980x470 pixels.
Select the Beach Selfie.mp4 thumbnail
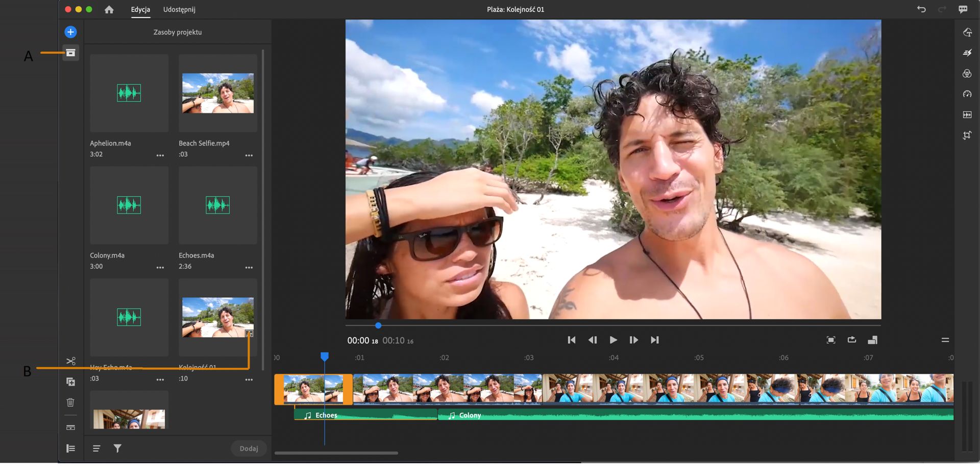tap(218, 93)
